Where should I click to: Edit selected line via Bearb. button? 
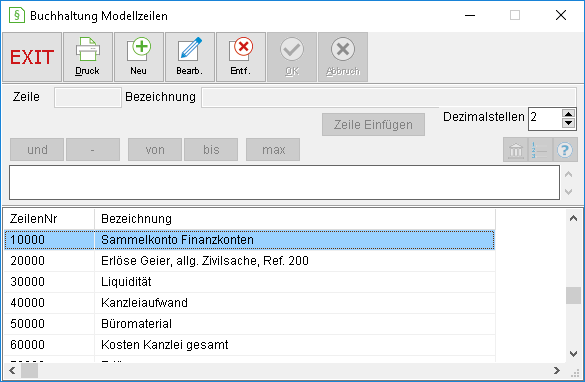click(x=190, y=57)
